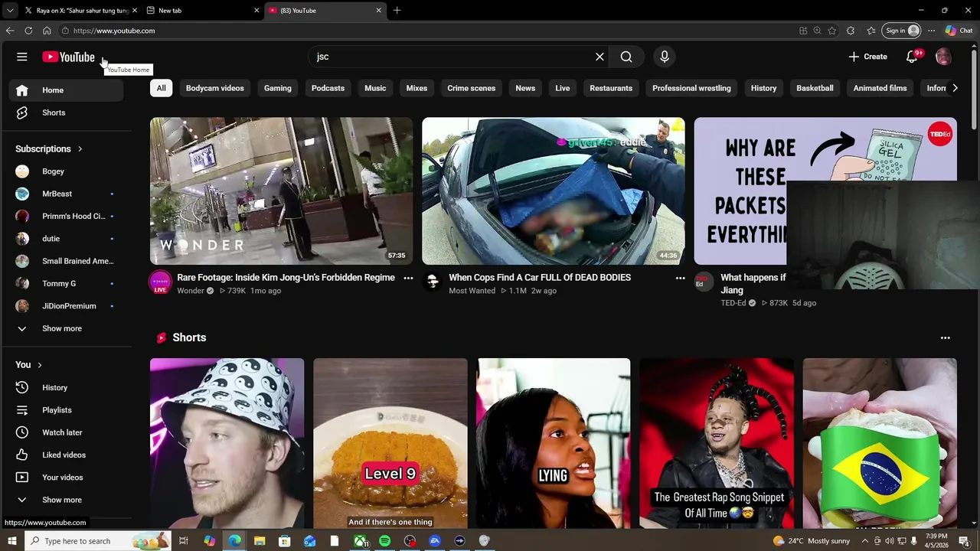980x551 pixels.
Task: Open the Most Wanted channel avatar
Action: [x=433, y=282]
